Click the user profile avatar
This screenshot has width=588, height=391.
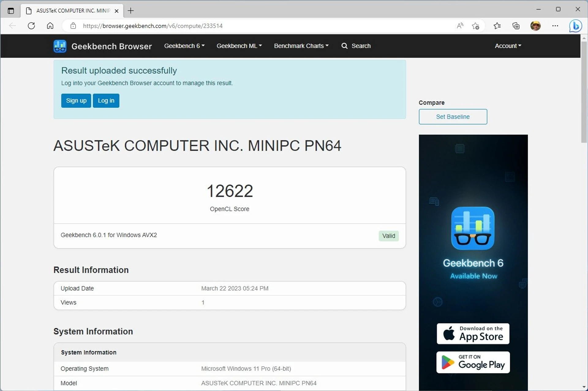pyautogui.click(x=535, y=26)
